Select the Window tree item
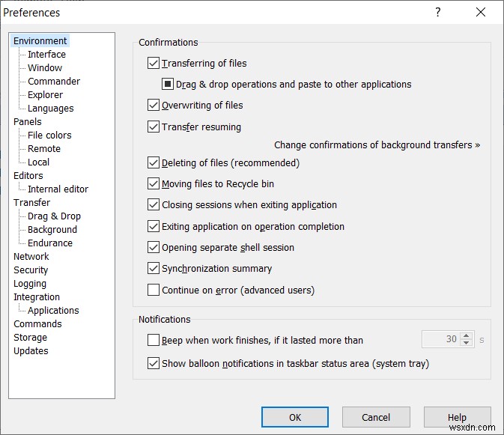 coord(45,68)
